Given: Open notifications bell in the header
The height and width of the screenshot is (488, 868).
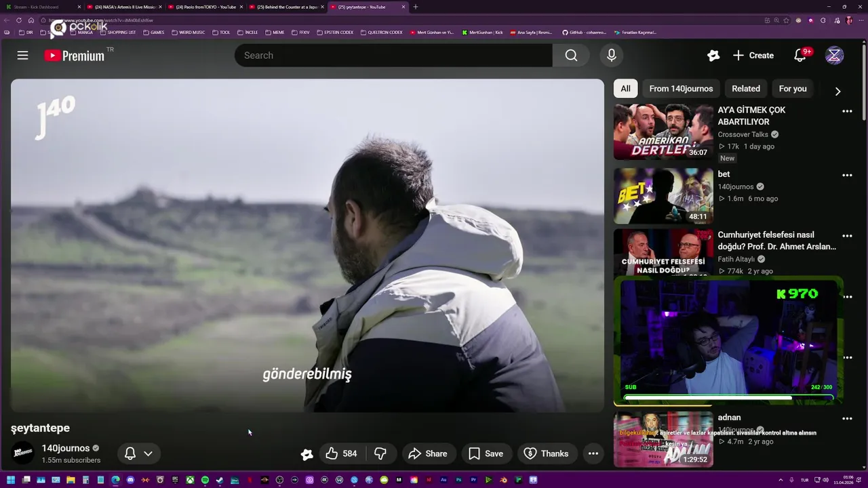Looking at the screenshot, I should 800,56.
